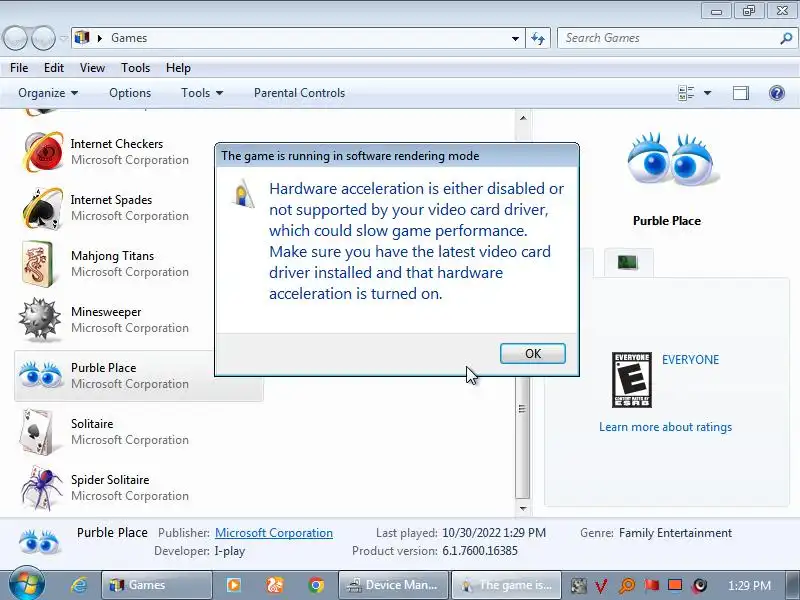The width and height of the screenshot is (800, 600).
Task: Click the taskbar clock showing 1:29 PM
Action: point(749,586)
